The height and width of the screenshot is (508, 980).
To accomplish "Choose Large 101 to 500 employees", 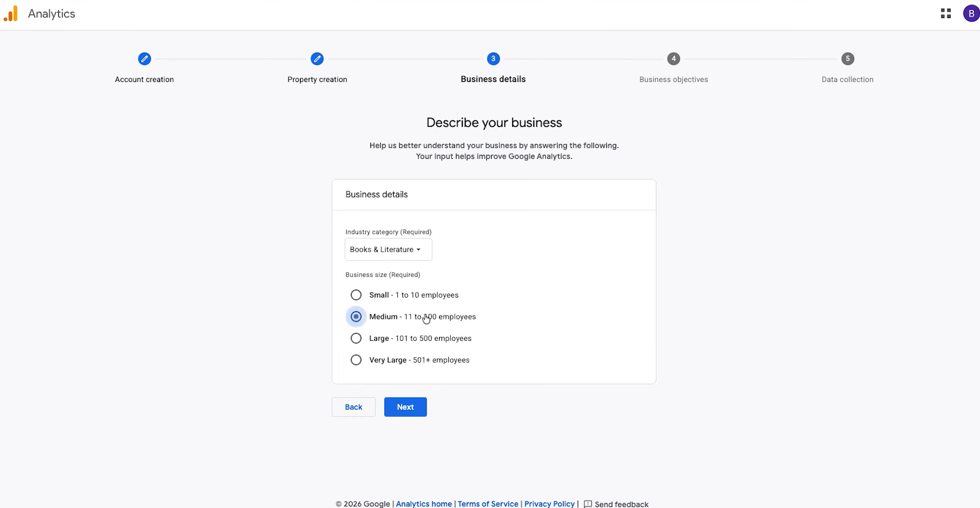I will click(356, 338).
